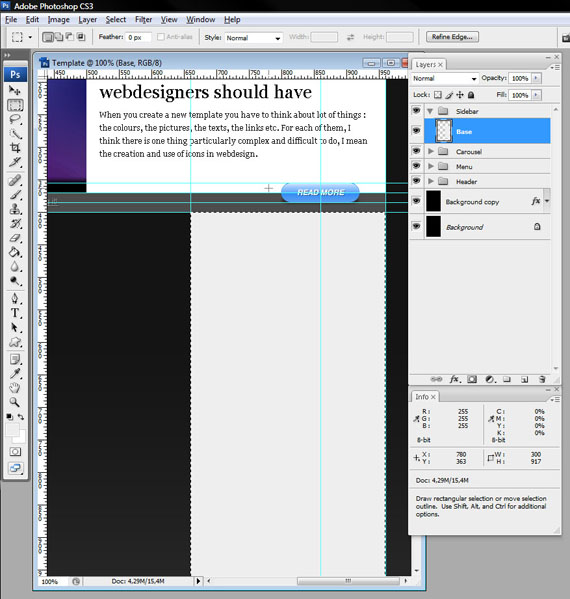Hide the Base layer
This screenshot has height=599, width=570.
point(416,131)
